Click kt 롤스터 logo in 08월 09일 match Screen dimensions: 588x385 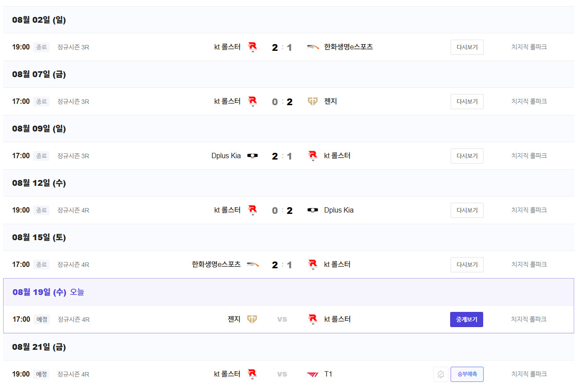pyautogui.click(x=313, y=156)
